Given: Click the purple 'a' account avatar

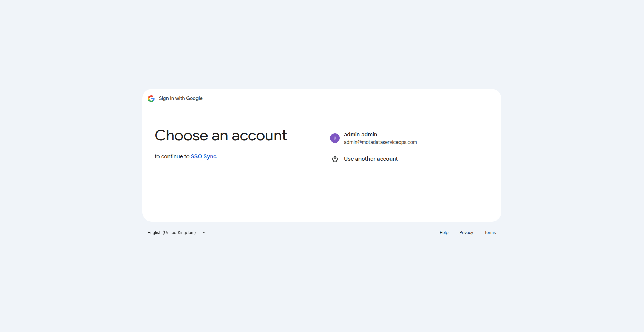Looking at the screenshot, I should click(x=335, y=138).
